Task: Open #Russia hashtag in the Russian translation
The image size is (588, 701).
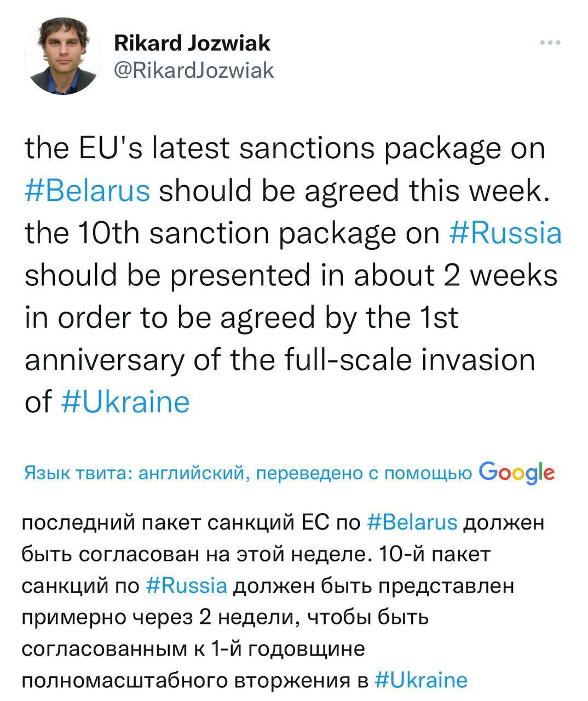Action: (187, 585)
